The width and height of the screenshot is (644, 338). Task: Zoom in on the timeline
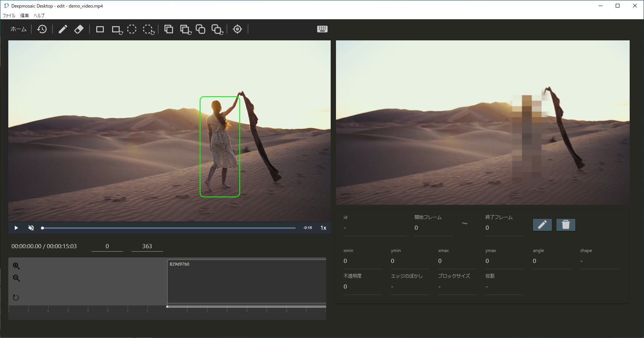pyautogui.click(x=16, y=266)
